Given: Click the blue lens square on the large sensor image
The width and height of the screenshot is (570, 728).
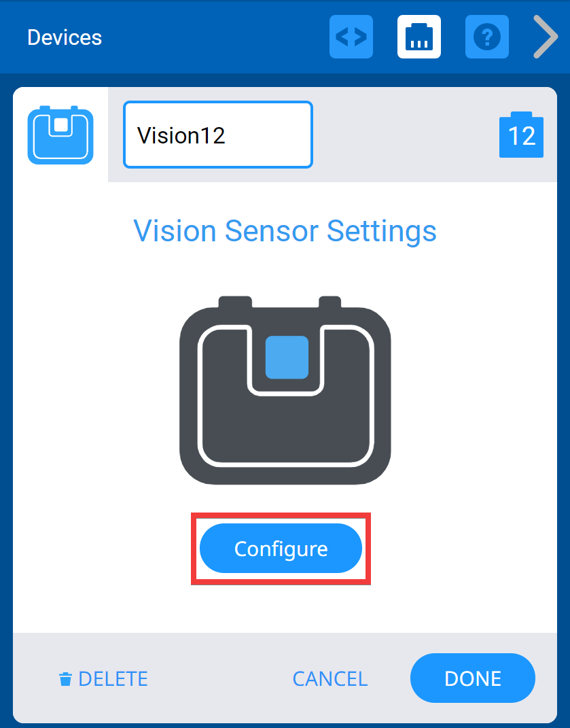Looking at the screenshot, I should tap(287, 357).
